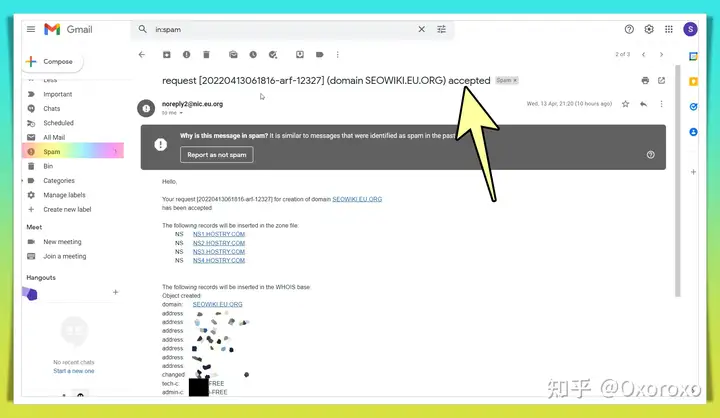720x418 pixels.
Task: Open the NS2.HOSTRY.COM link
Action: pyautogui.click(x=219, y=243)
